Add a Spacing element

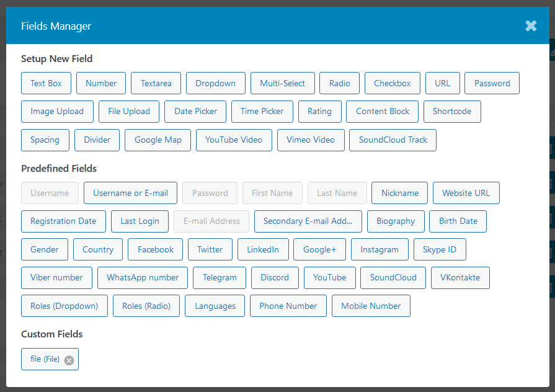tap(45, 140)
